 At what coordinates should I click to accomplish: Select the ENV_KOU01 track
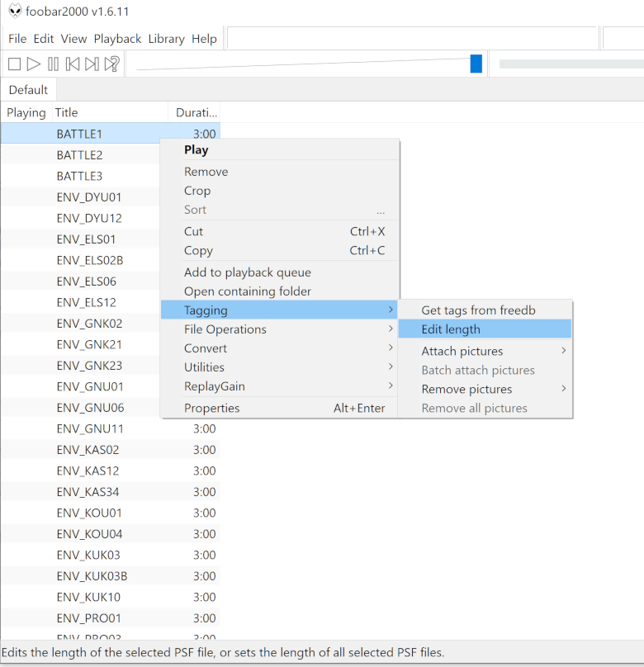click(111, 513)
